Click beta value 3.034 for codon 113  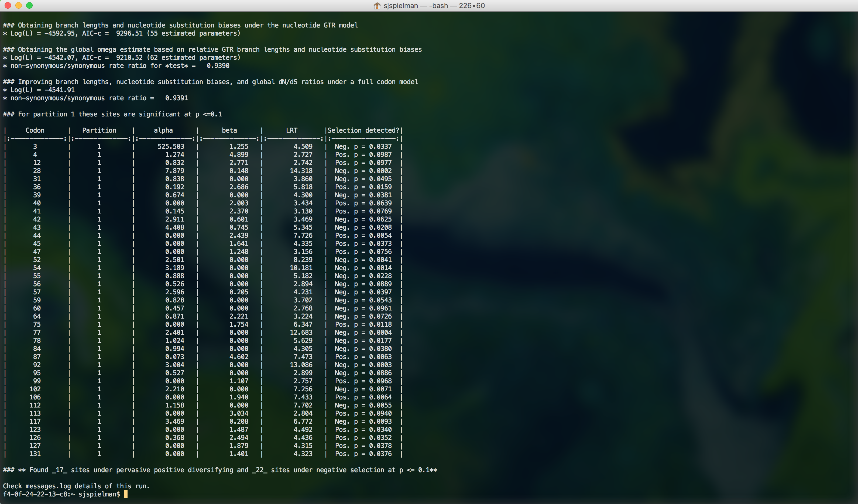click(239, 413)
